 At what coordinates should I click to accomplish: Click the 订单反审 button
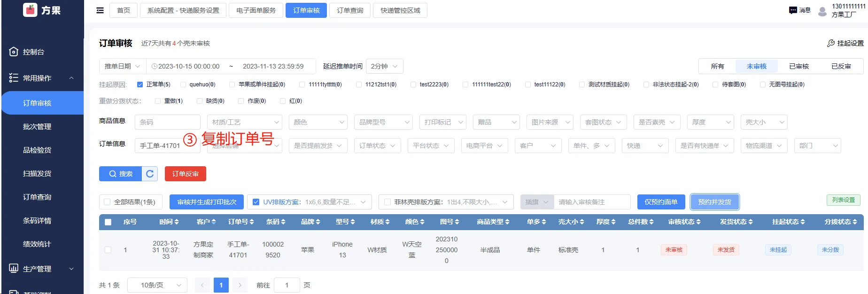(185, 174)
